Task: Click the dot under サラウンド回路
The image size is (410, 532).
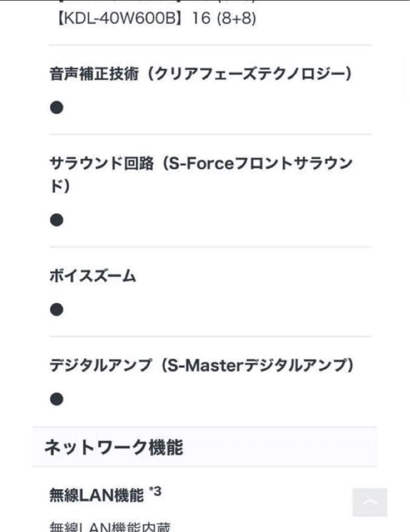Action: tap(57, 220)
